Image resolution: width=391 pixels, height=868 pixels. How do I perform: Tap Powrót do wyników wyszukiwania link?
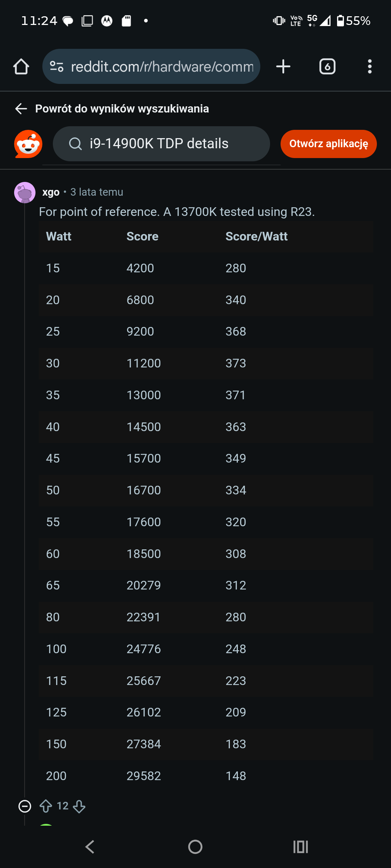pyautogui.click(x=122, y=109)
